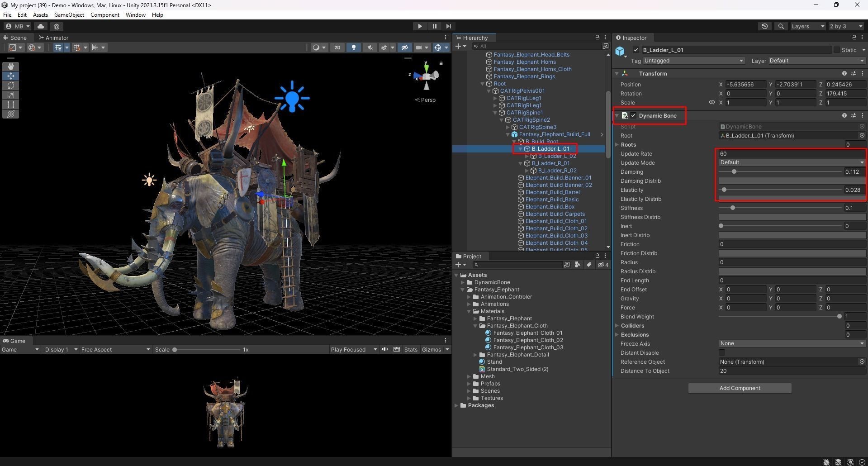Click the Stats button
Screen dimensions: 868x466
pyautogui.click(x=411, y=349)
